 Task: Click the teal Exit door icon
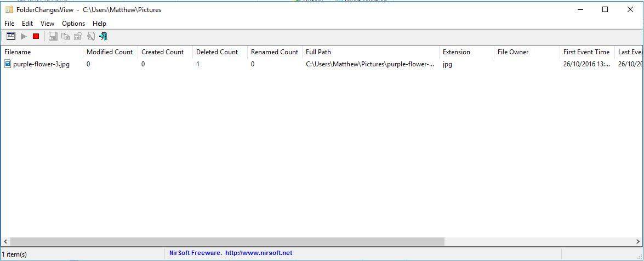(104, 37)
